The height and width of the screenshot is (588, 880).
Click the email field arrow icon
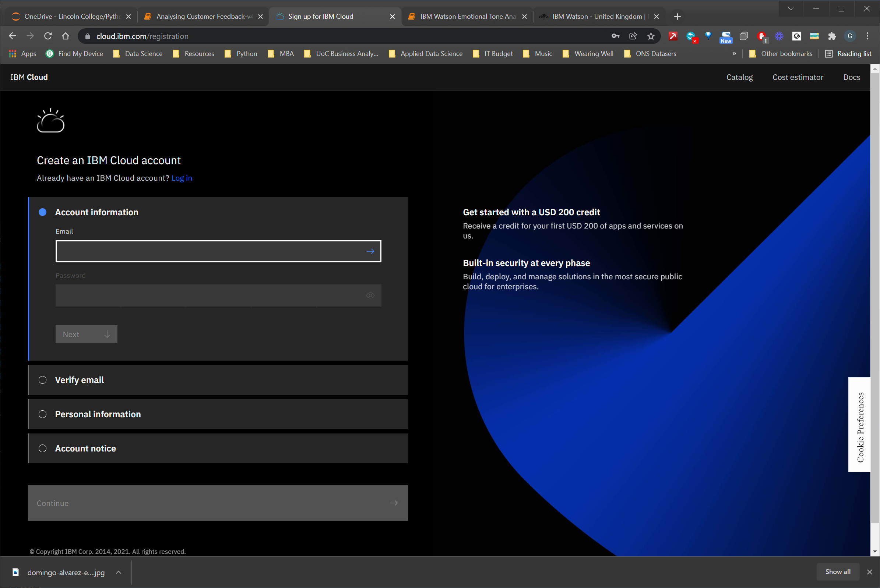pos(370,251)
